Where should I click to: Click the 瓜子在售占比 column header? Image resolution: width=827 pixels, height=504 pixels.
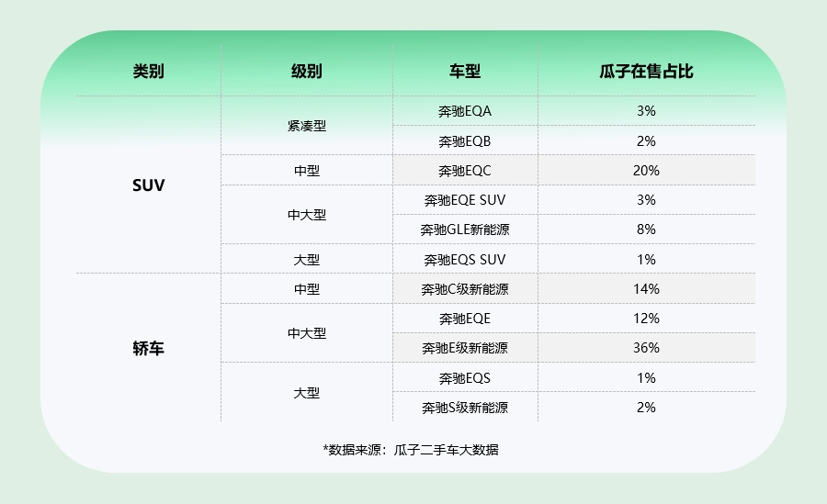pos(646,72)
